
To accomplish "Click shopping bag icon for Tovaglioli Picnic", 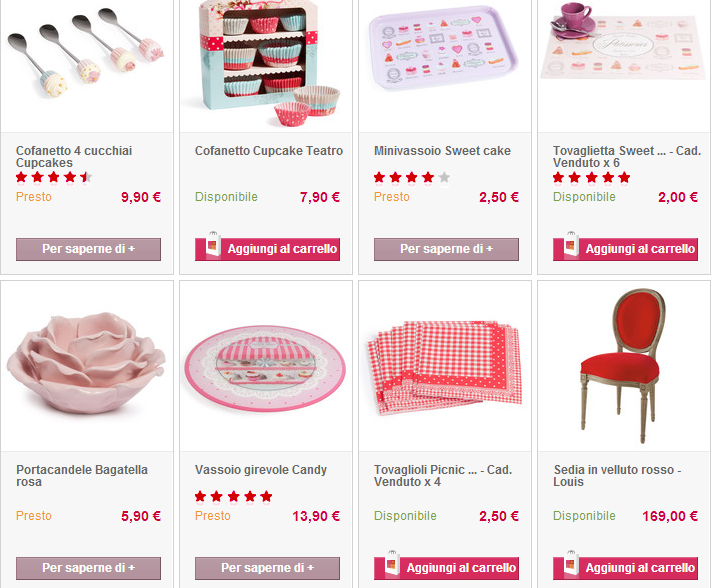I will (391, 564).
